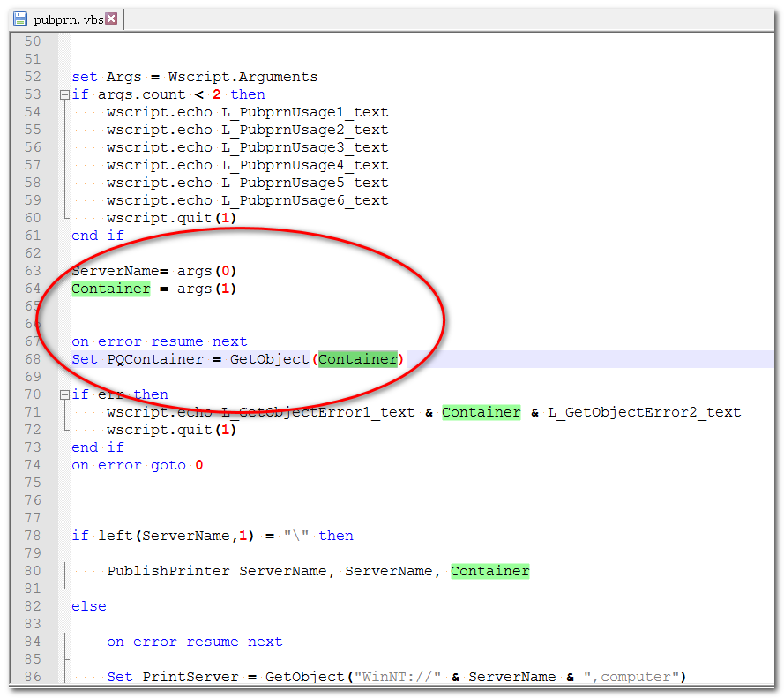784x698 pixels.
Task: Click 'end if' on line 61
Action: pyautogui.click(x=98, y=236)
